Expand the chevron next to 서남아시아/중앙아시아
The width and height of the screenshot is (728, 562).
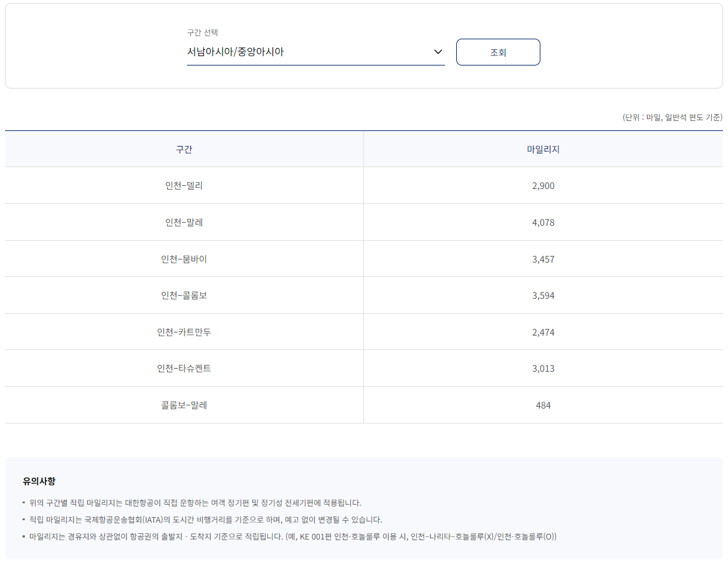[437, 52]
